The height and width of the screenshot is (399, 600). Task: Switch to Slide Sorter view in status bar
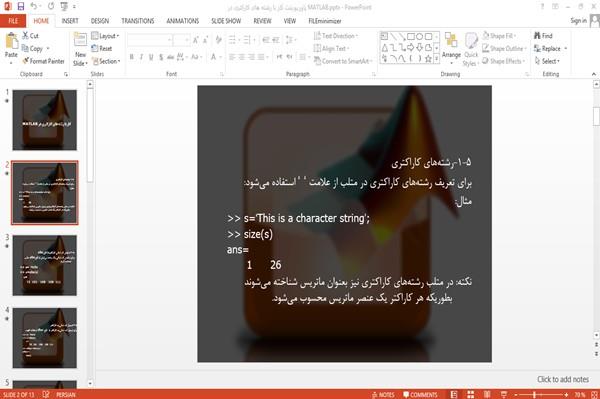[x=470, y=394]
